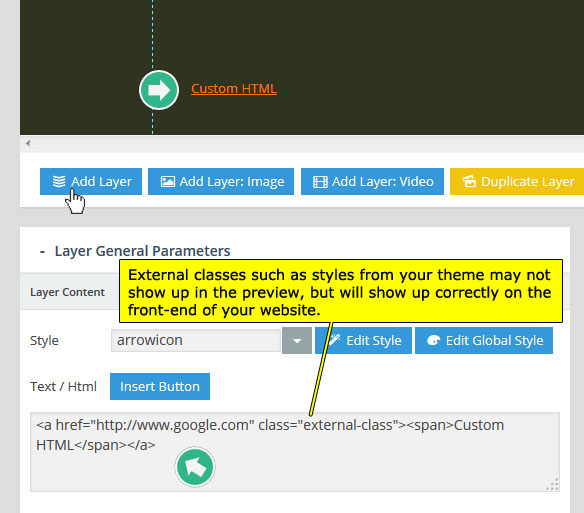Follow the Custom HTML link in preview
The height and width of the screenshot is (513, 584).
tap(234, 89)
